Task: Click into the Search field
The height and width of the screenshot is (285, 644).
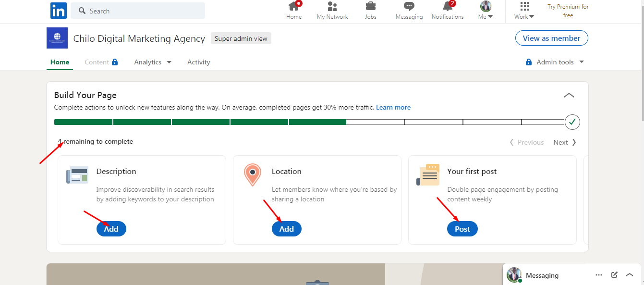Action: [138, 11]
